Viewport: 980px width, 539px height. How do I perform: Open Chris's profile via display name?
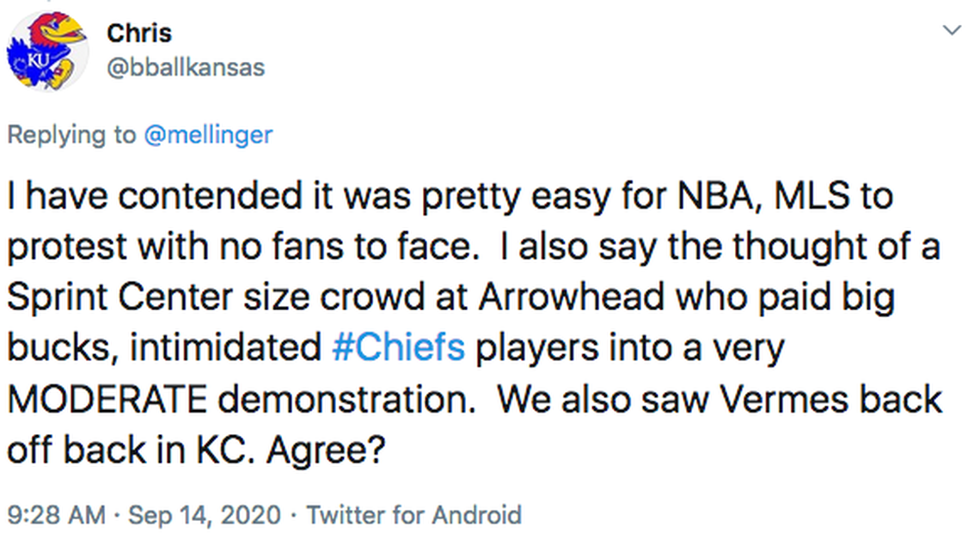tap(138, 33)
